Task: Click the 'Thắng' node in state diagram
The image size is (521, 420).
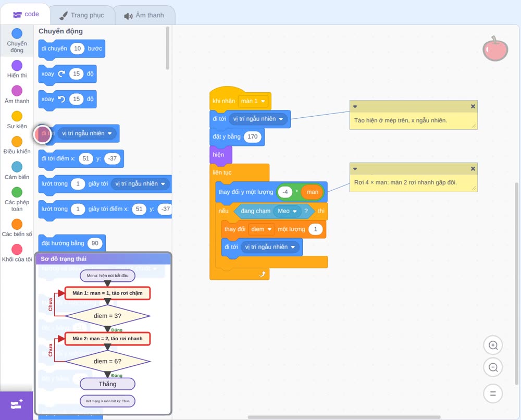Action: (x=107, y=384)
